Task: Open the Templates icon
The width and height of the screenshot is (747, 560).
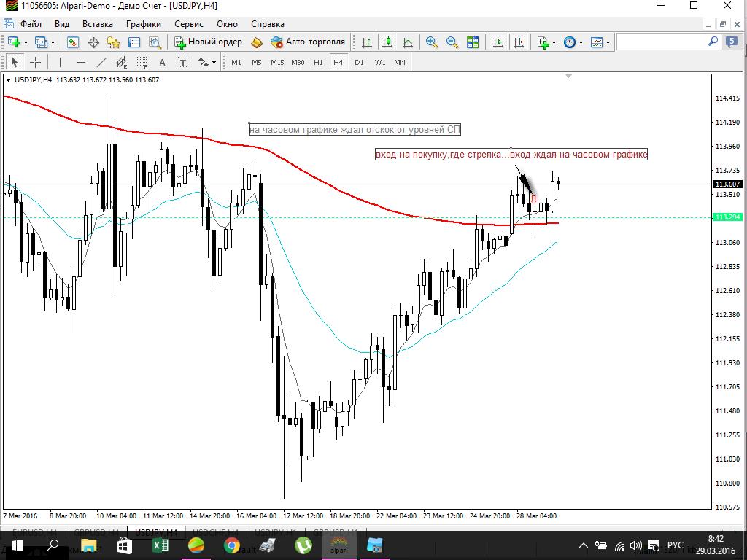Action: (x=597, y=42)
